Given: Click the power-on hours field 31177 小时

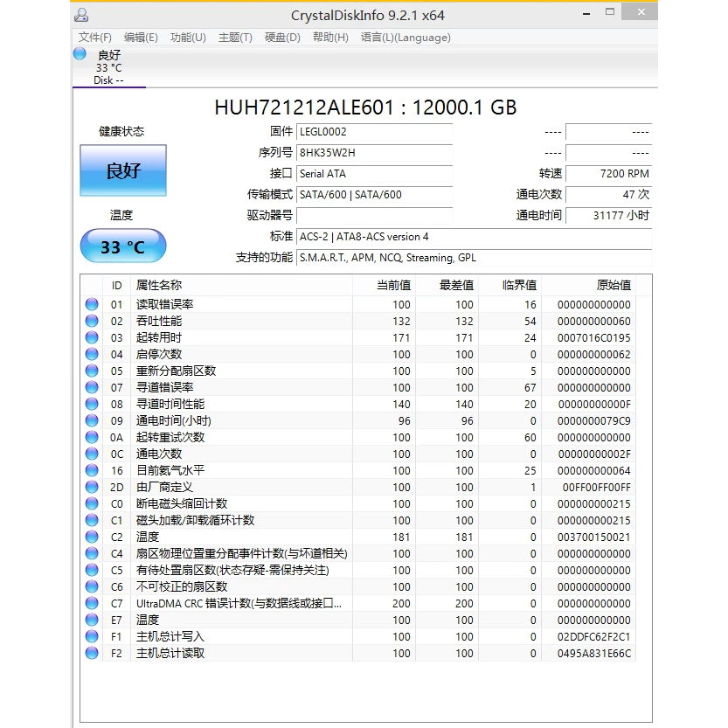Looking at the screenshot, I should point(608,215).
